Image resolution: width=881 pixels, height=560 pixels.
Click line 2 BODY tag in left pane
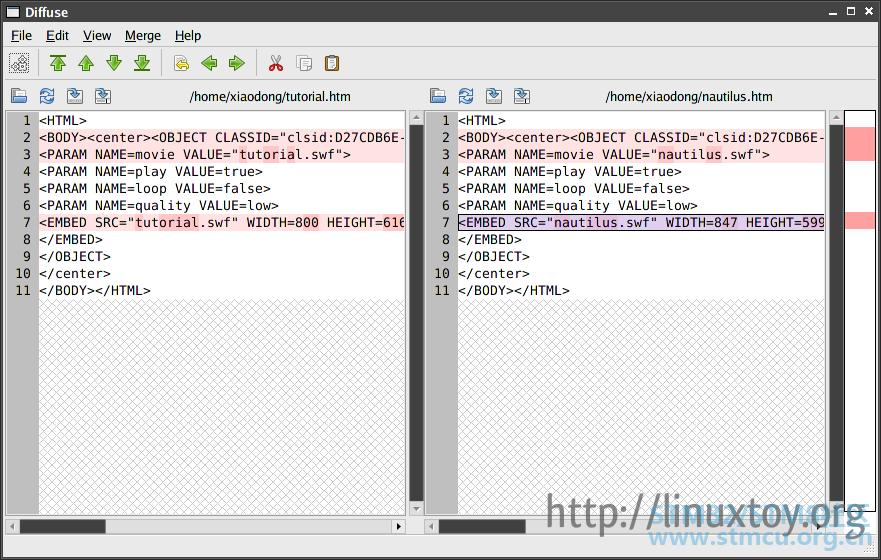(222, 138)
